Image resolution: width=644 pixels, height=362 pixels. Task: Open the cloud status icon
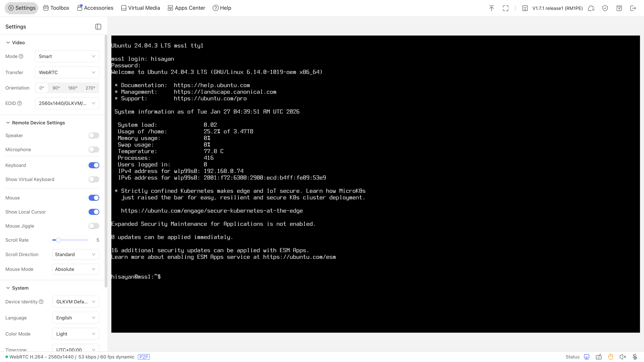coord(591,8)
